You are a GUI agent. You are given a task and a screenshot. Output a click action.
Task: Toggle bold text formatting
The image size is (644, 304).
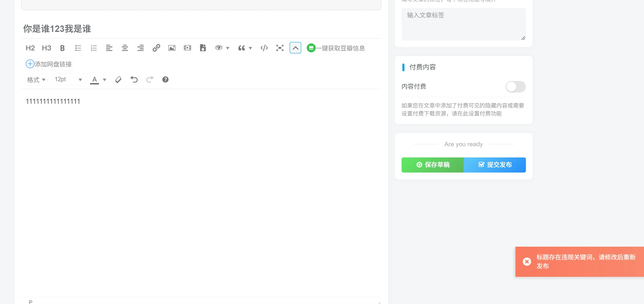[62, 48]
